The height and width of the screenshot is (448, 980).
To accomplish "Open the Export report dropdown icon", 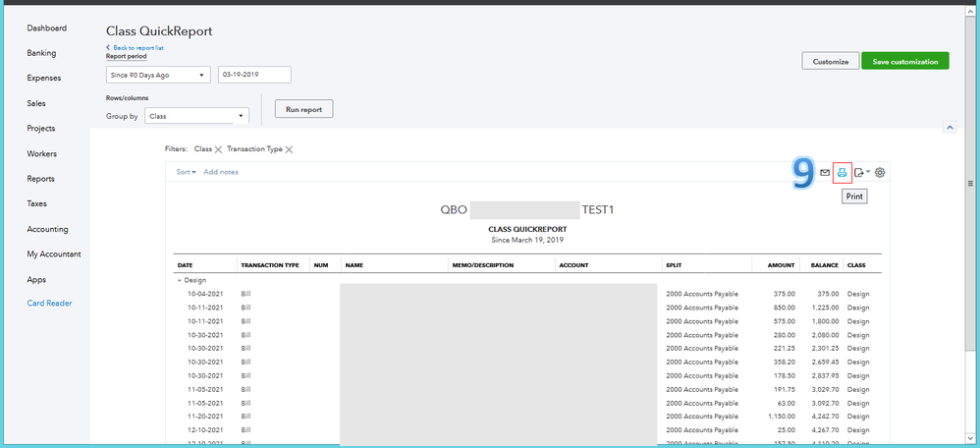I will tap(862, 173).
